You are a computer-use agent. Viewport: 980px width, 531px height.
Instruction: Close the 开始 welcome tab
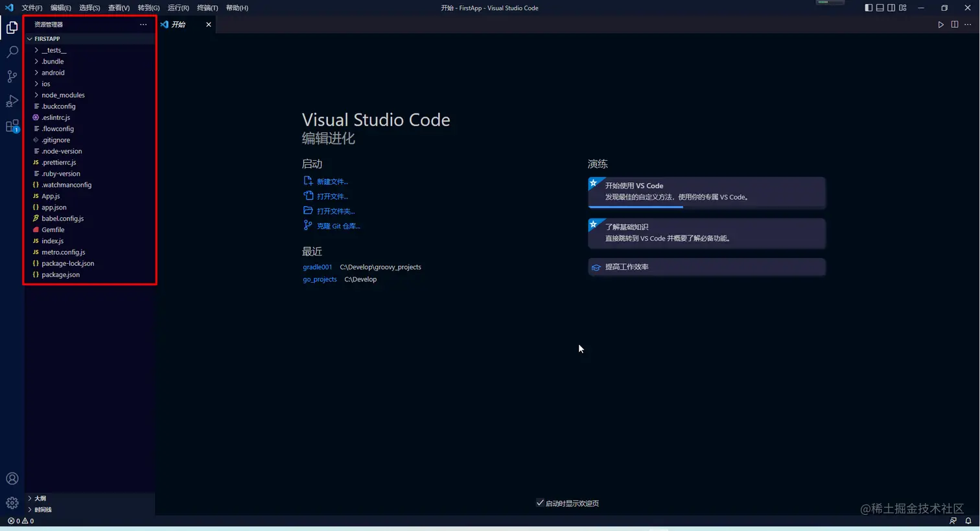pos(209,25)
